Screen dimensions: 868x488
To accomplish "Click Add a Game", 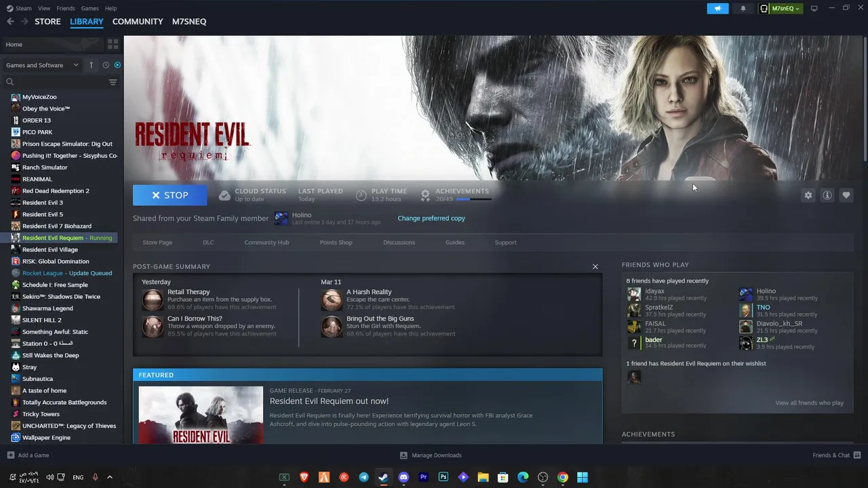I will [28, 455].
